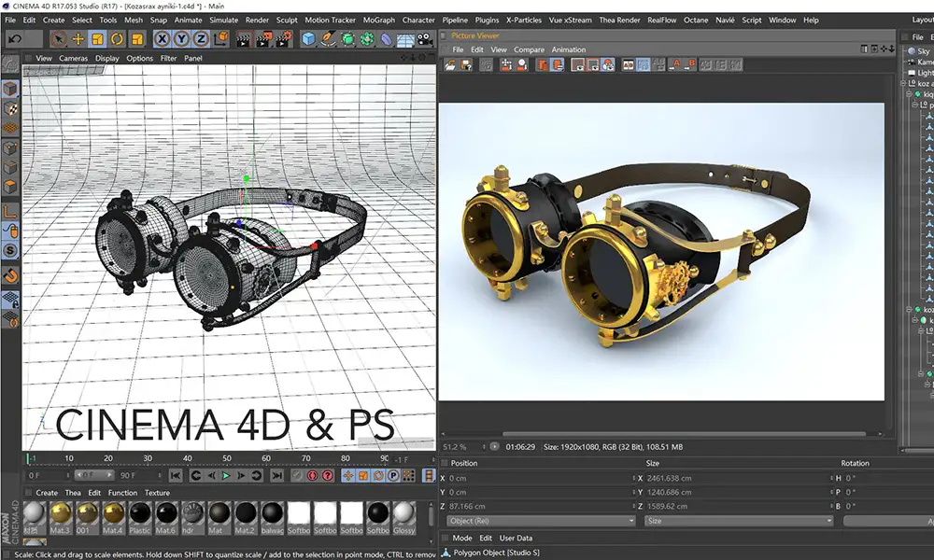Viewport: 934px width, 560px height.
Task: Add a Camera object from the toolbar
Action: click(425, 39)
